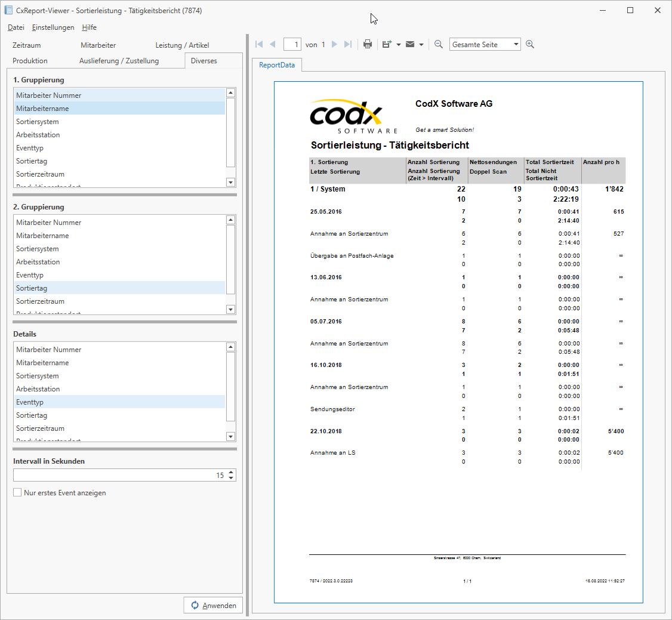Select Mitarbeitername in the 1. Gruppierung list
This screenshot has width=672, height=620.
(119, 109)
